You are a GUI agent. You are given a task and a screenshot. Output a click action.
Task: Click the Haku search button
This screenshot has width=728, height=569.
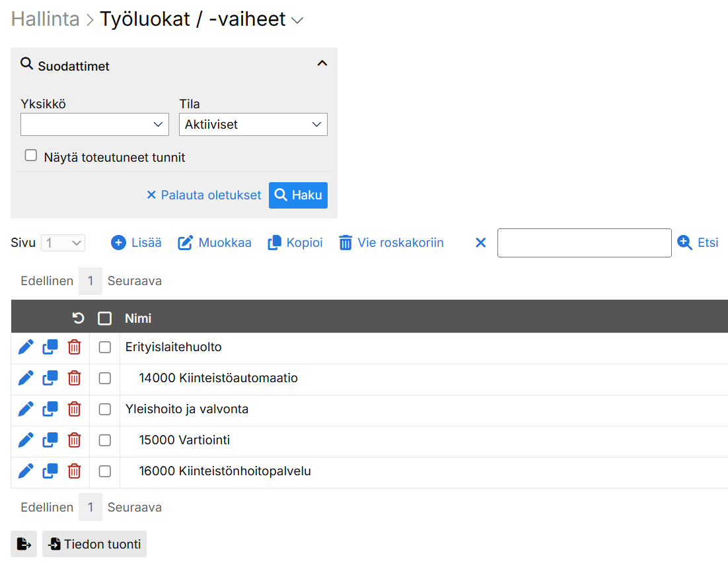(x=298, y=195)
